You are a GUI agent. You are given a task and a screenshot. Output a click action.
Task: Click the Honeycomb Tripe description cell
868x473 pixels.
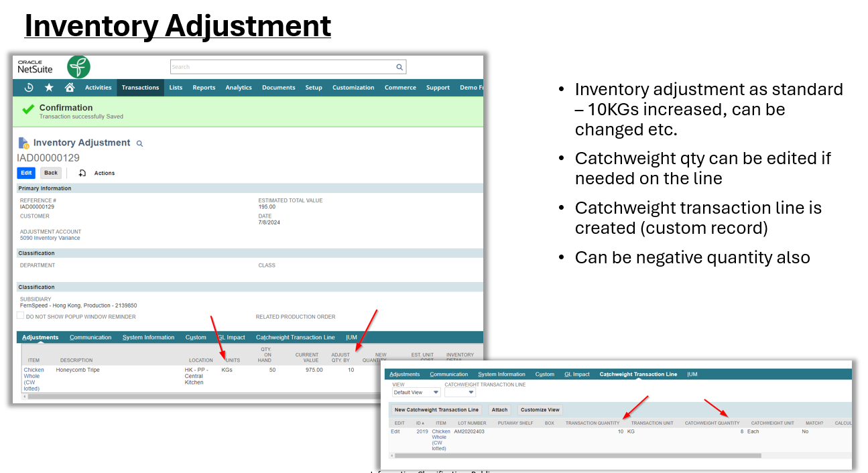tap(78, 370)
